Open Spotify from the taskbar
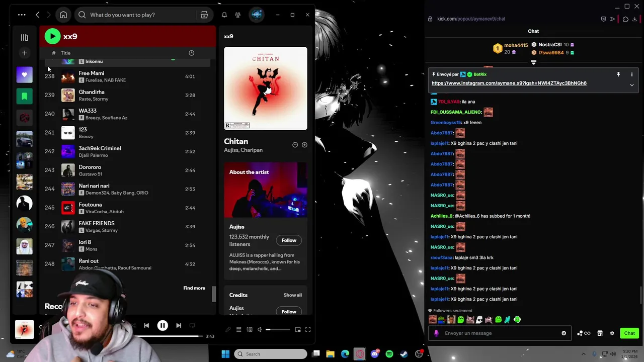 pyautogui.click(x=389, y=354)
